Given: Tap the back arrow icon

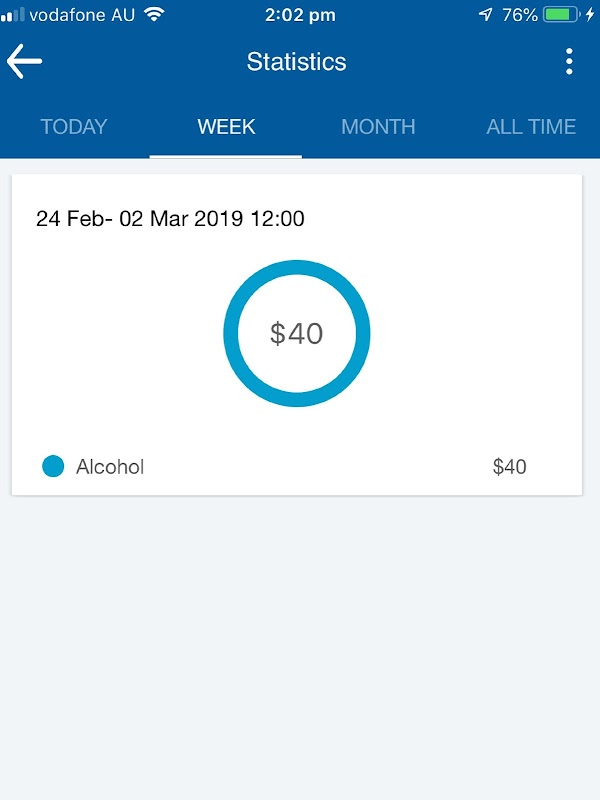Looking at the screenshot, I should coord(24,61).
